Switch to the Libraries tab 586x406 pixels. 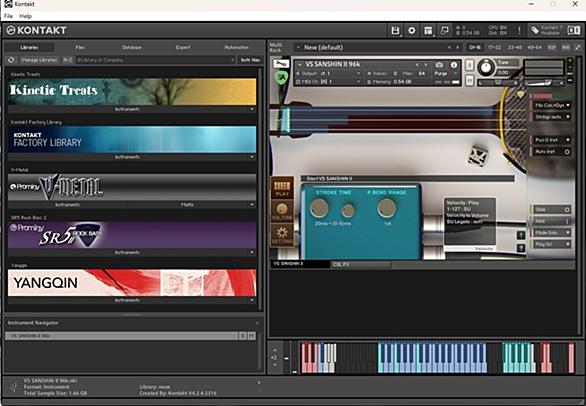29,47
